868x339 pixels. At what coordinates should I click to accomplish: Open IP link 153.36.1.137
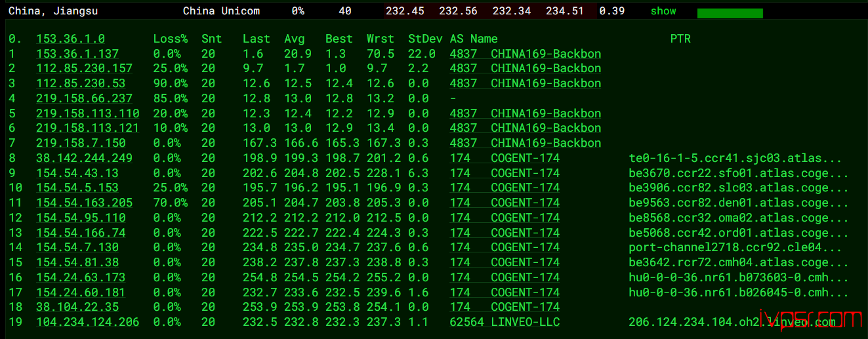77,54
